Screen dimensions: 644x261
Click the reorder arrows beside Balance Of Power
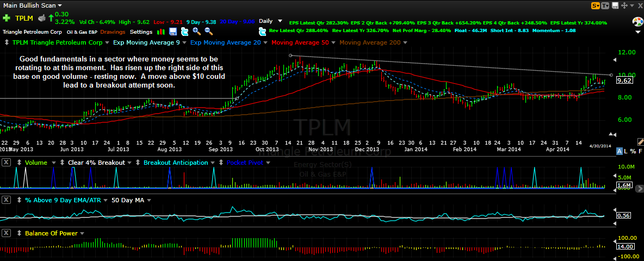tap(19, 233)
